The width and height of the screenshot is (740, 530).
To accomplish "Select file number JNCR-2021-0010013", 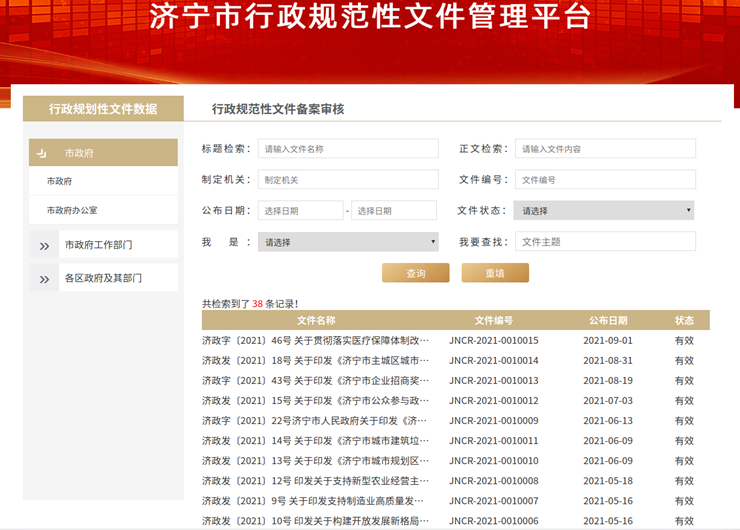I will coord(494,380).
